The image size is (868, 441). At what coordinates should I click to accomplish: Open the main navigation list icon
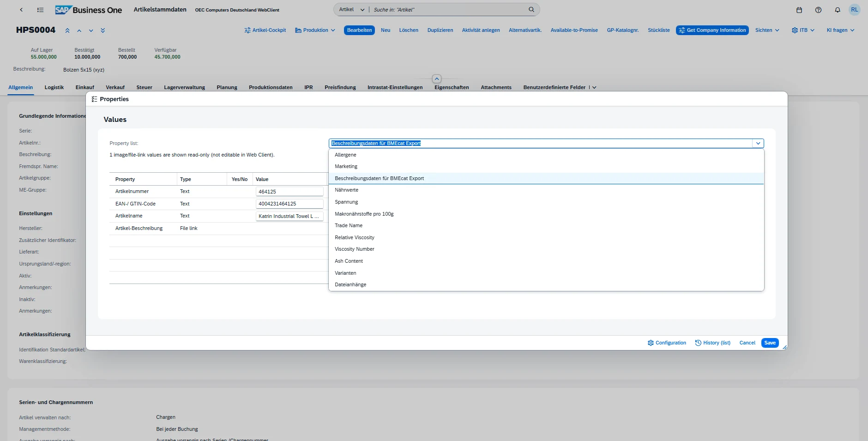click(x=40, y=10)
